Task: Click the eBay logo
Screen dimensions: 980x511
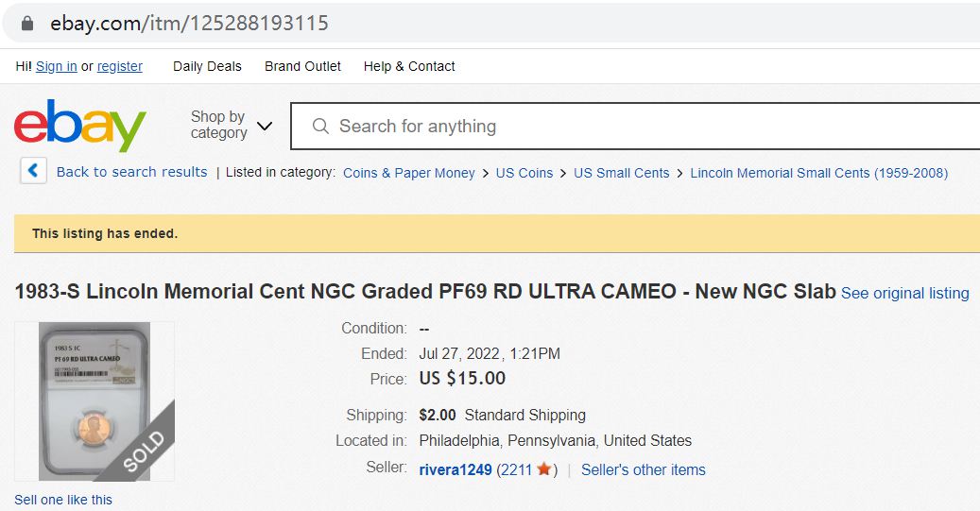Action: click(80, 126)
